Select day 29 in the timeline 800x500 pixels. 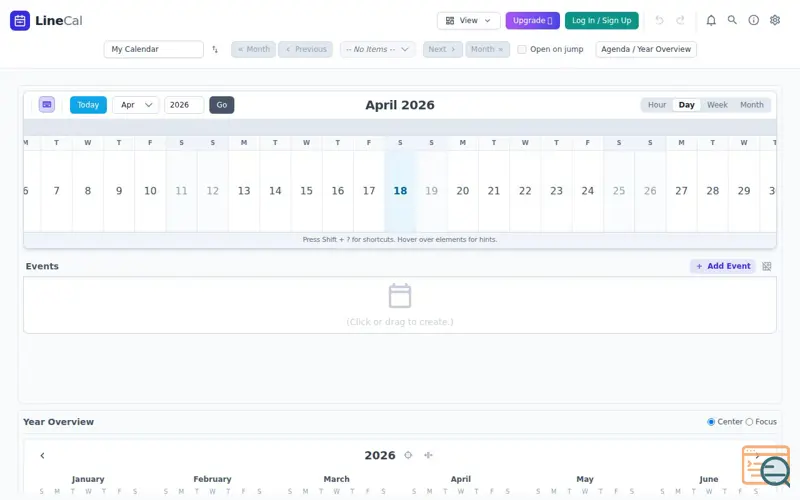tap(744, 191)
